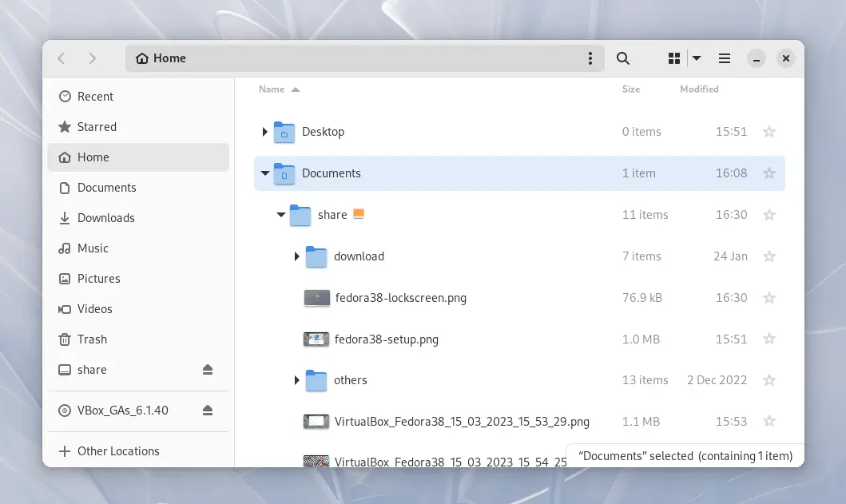Eject the VBox_GAs_6.1.40 disc
The image size is (846, 504).
(208, 411)
